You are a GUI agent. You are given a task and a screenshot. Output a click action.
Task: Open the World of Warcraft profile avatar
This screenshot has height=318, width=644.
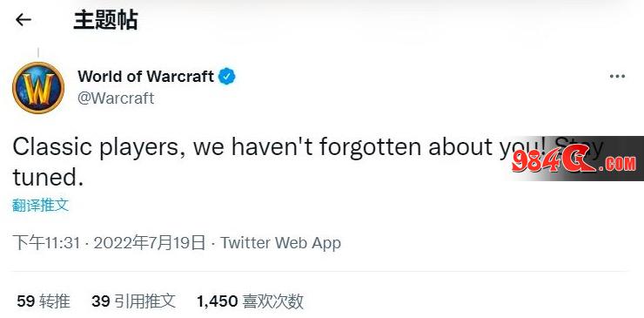tap(38, 88)
